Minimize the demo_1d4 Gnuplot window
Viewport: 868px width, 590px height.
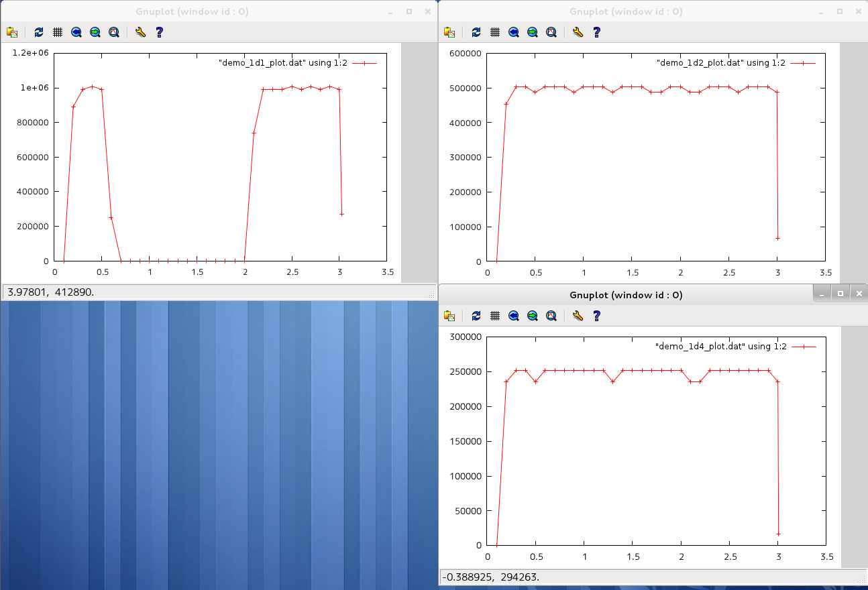click(x=821, y=293)
